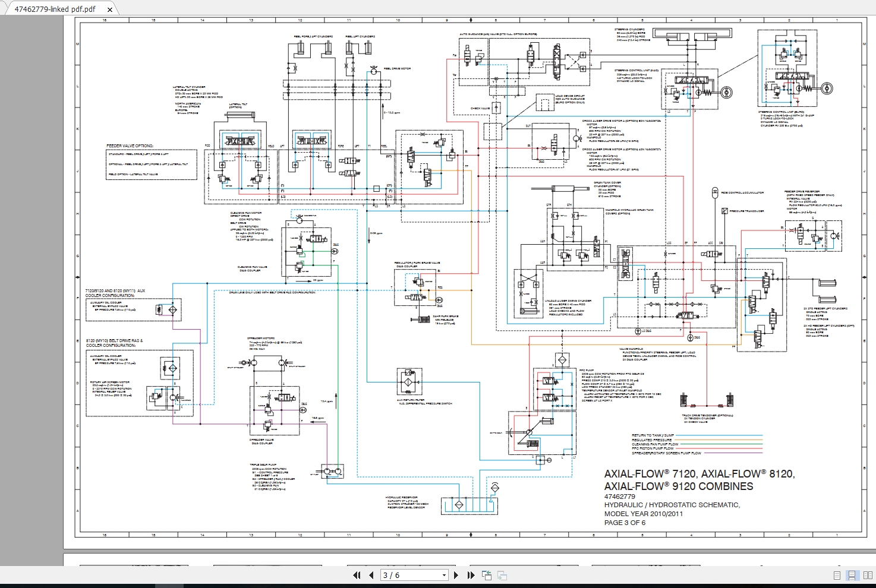The image size is (876, 588).
Task: Go forward to the next view
Action: [503, 575]
